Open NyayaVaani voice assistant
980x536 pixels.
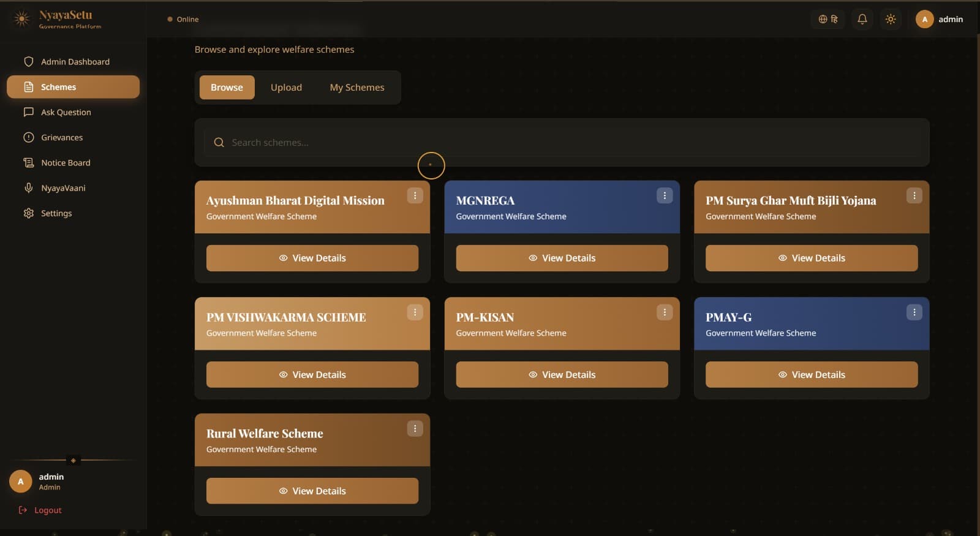tap(73, 188)
